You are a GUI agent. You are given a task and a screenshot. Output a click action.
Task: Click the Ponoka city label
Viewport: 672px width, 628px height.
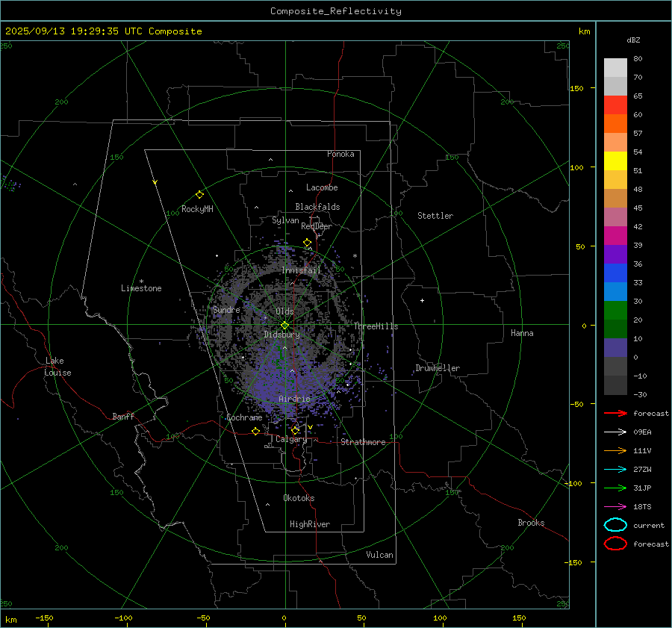(340, 154)
